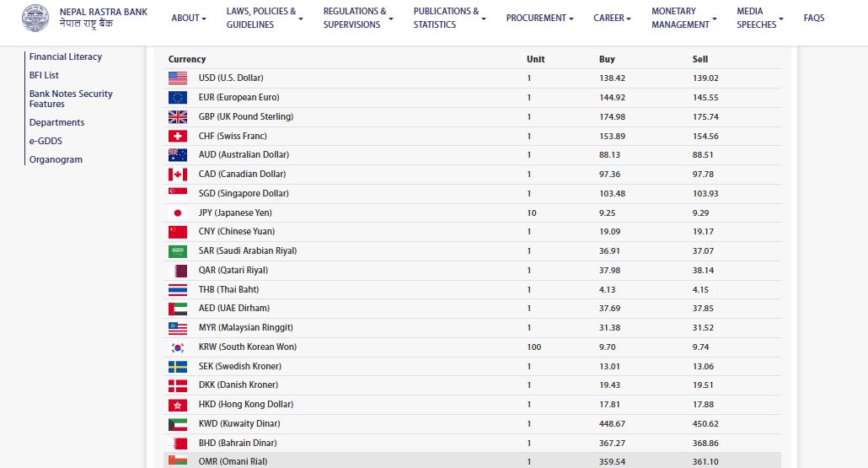The width and height of the screenshot is (868, 468).
Task: Open the About dropdown menu
Action: [x=189, y=18]
